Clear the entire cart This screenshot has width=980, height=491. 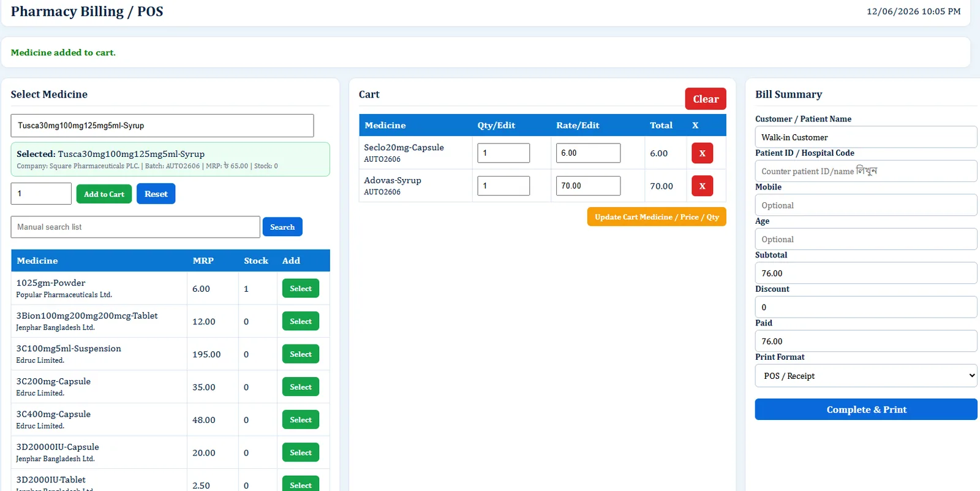[706, 99]
